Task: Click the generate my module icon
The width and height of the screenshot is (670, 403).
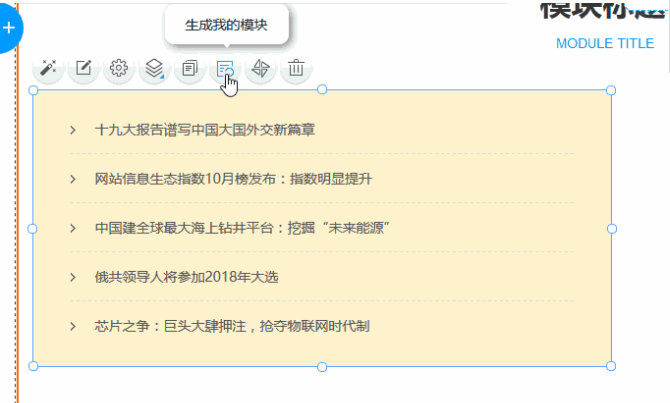Action: (x=225, y=68)
